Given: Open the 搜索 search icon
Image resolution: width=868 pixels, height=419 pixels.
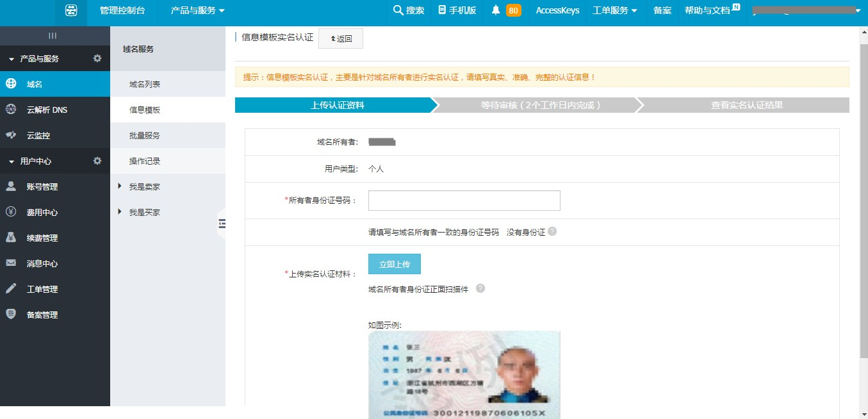Looking at the screenshot, I should pyautogui.click(x=409, y=10).
